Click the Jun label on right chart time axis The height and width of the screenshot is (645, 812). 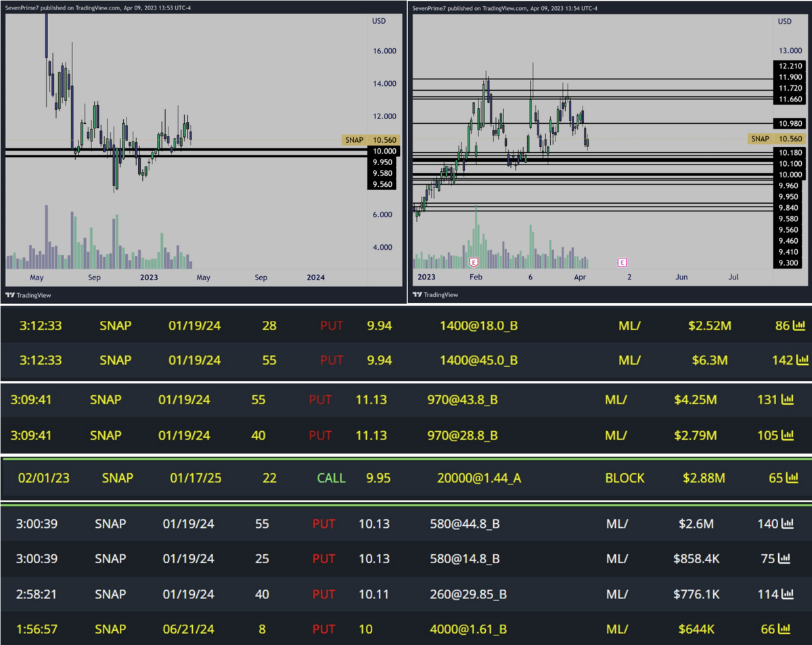pos(681,277)
